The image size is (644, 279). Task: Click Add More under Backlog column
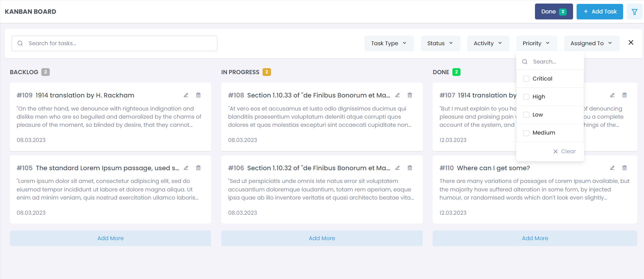110,238
